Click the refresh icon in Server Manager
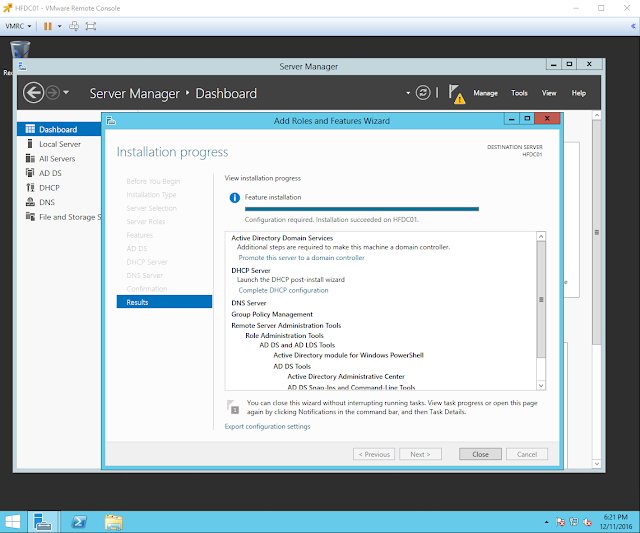640x533 pixels. point(423,93)
